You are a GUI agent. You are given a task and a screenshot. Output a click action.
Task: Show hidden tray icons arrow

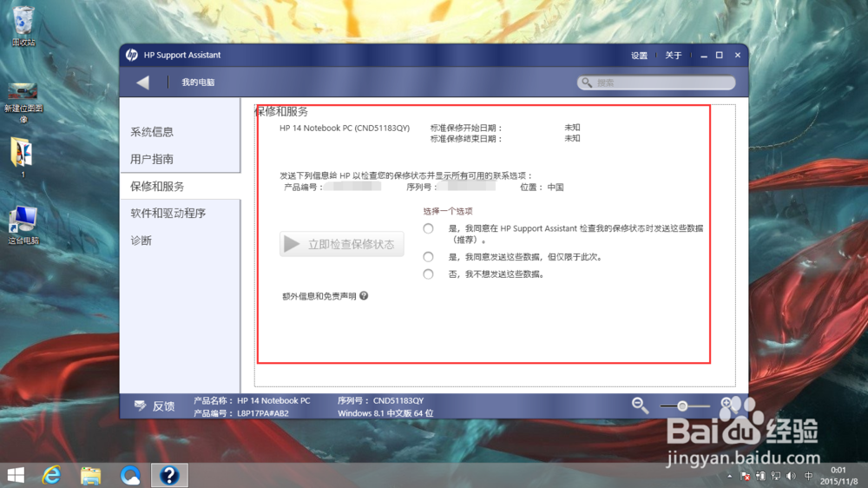coord(730,476)
